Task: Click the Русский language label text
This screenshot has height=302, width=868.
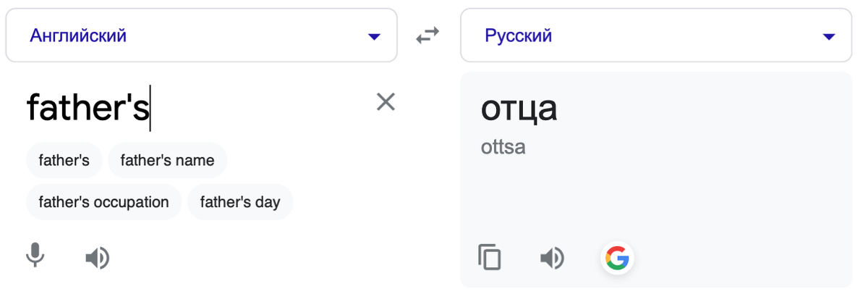Action: (518, 35)
